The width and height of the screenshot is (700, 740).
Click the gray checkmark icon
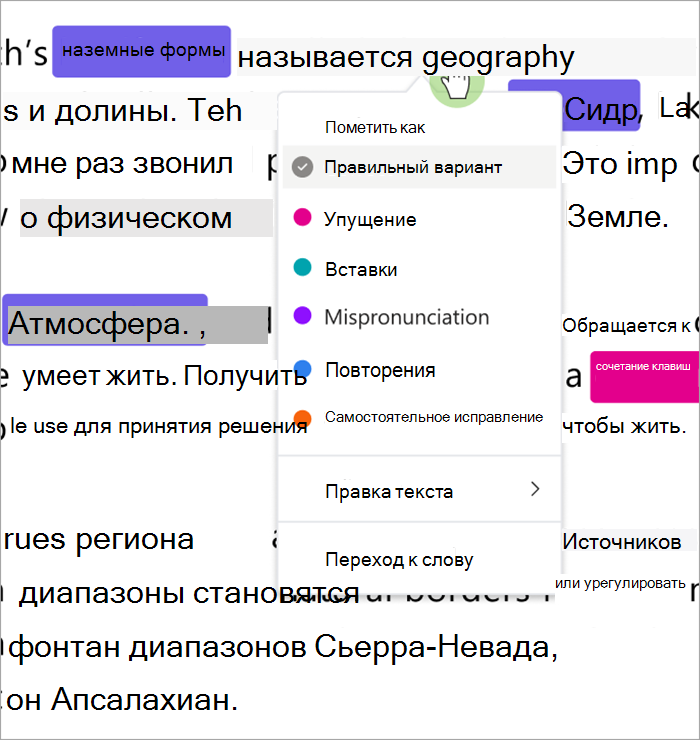[x=302, y=167]
